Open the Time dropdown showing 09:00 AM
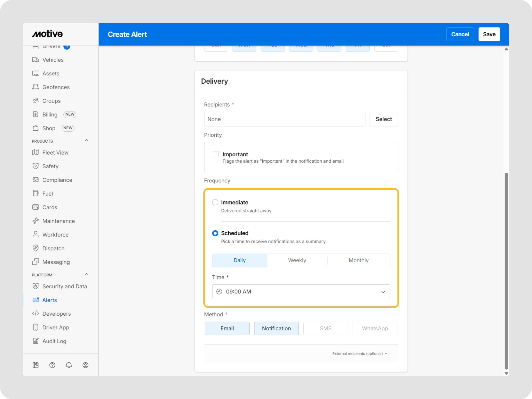 point(301,291)
